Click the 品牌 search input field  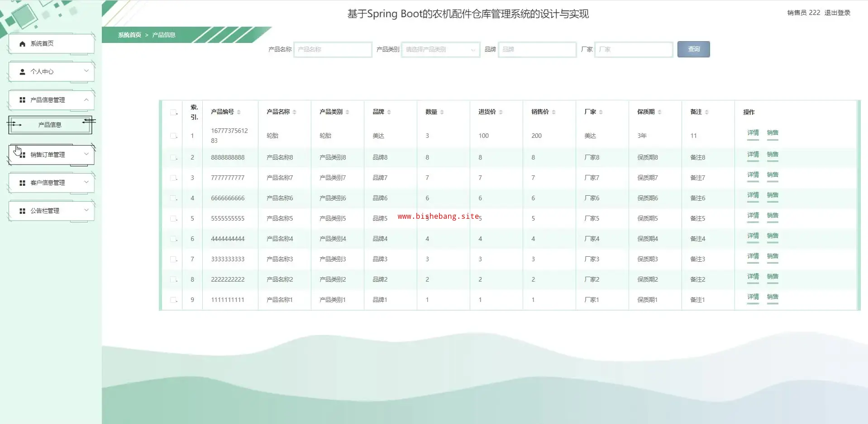[537, 49]
